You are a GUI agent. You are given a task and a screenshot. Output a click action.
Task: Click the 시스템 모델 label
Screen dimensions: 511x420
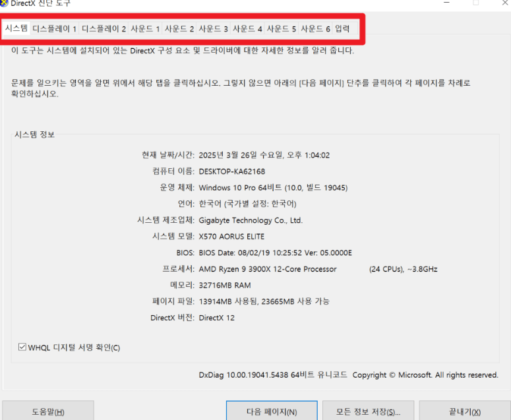[x=173, y=237]
